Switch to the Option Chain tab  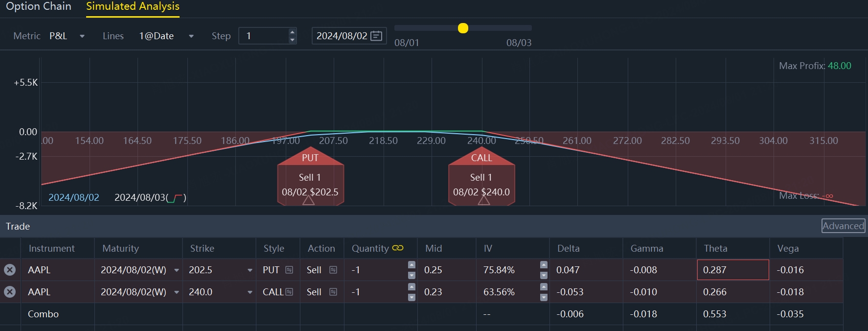coord(39,6)
